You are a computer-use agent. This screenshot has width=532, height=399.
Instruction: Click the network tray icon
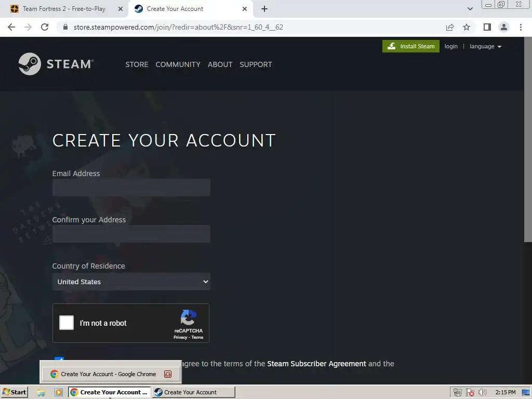(x=457, y=392)
